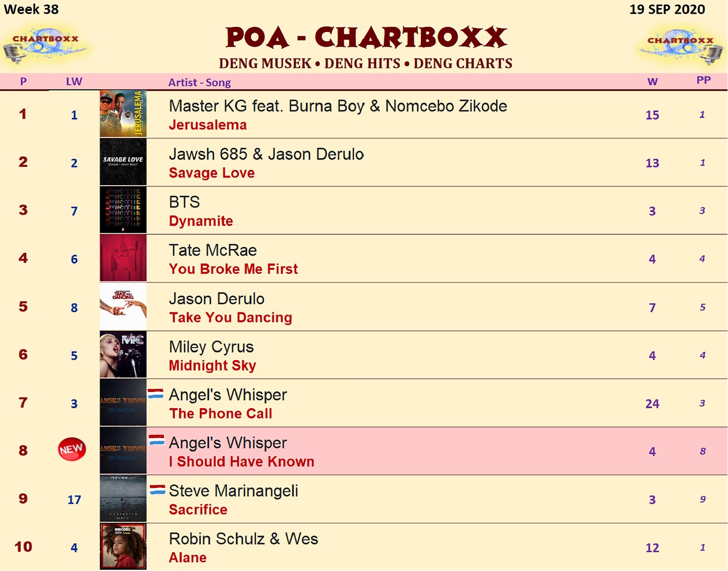Open the Take You Dancing cover
The width and height of the screenshot is (728, 571).
click(123, 306)
